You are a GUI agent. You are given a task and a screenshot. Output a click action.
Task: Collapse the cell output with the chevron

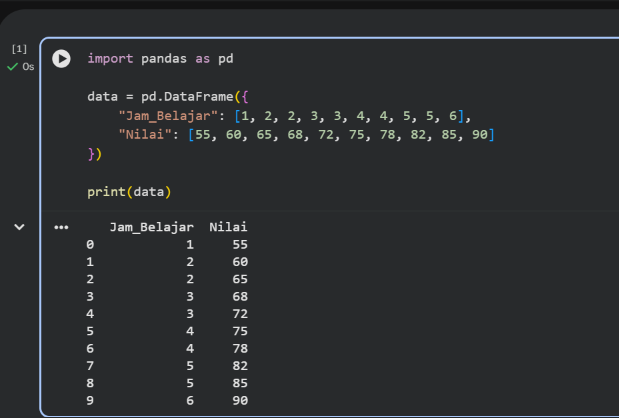(19, 227)
